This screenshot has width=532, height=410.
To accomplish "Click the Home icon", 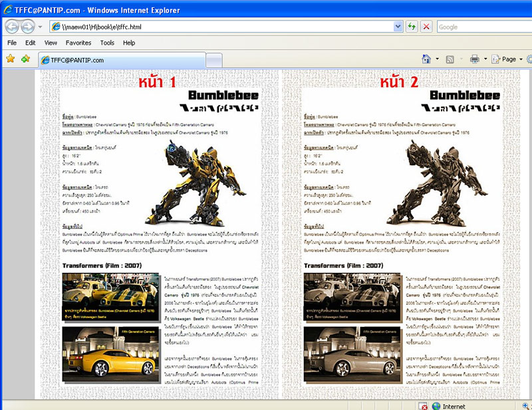I will click(426, 59).
